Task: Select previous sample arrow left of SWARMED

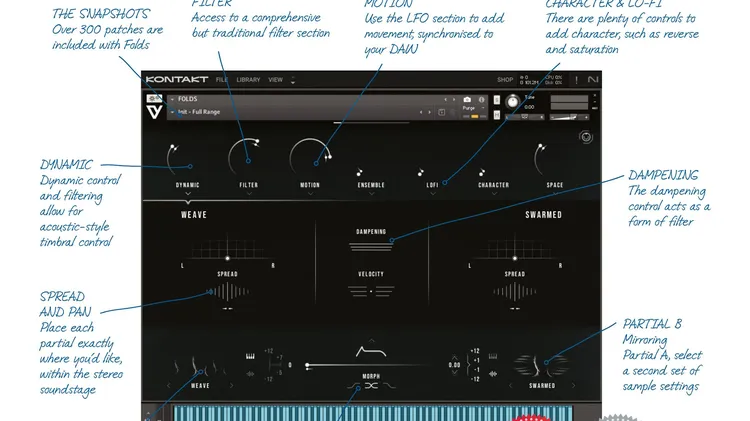Action: [x=510, y=386]
